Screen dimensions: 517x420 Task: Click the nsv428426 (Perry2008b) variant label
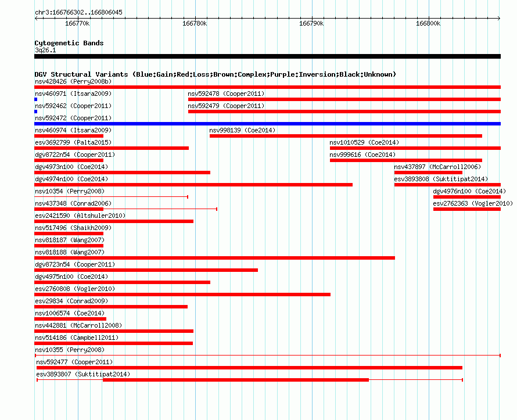(x=73, y=81)
